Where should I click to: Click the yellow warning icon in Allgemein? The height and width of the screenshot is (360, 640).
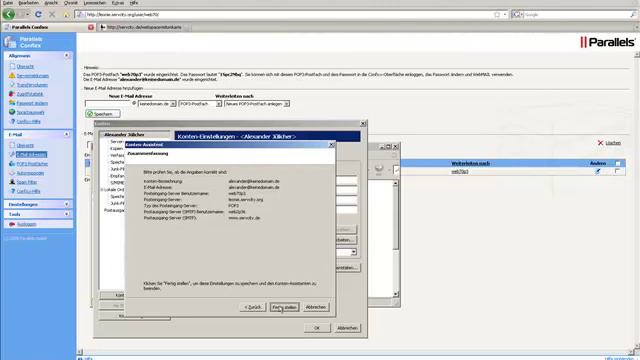(x=12, y=76)
